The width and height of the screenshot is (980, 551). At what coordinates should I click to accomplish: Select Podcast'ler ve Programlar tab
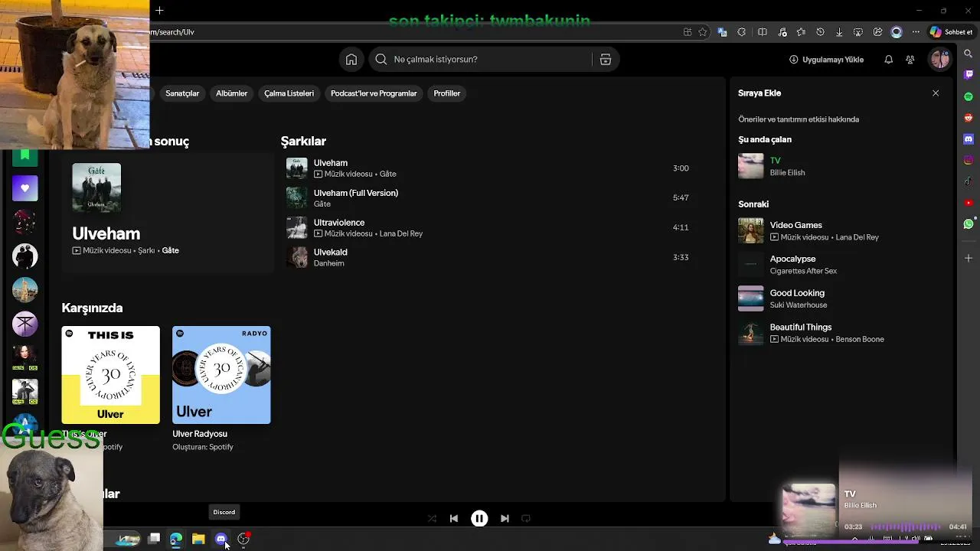374,93
